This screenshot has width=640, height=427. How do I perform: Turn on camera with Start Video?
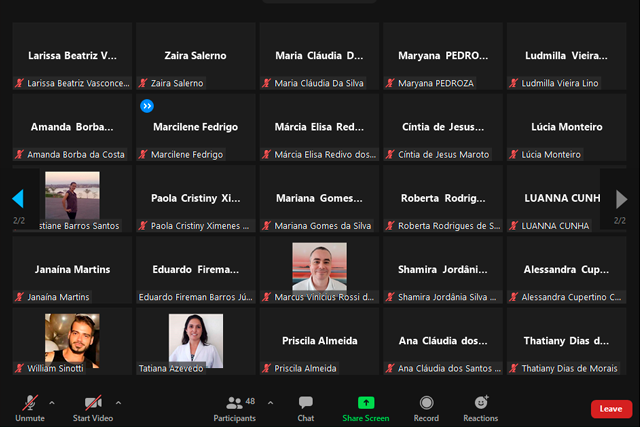point(92,405)
